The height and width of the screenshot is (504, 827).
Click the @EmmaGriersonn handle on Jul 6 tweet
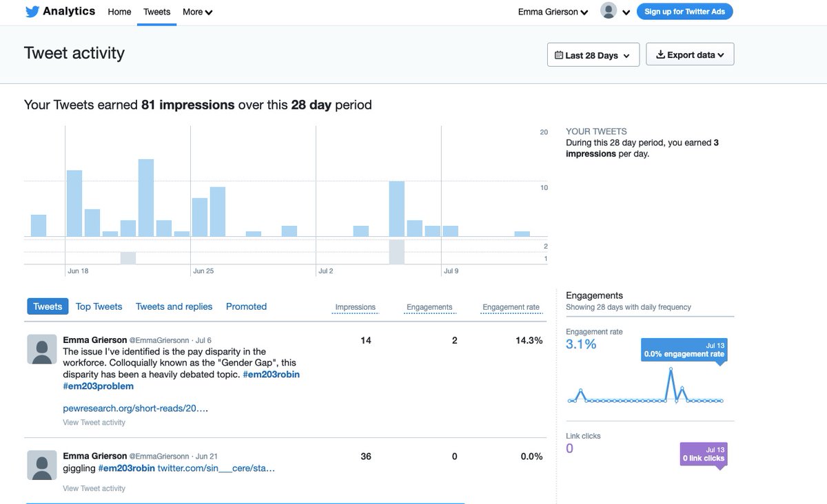(x=160, y=340)
